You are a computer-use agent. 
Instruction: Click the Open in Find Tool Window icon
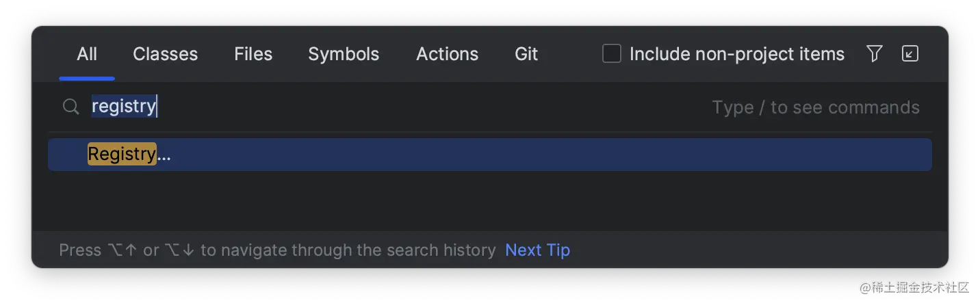[x=910, y=54]
